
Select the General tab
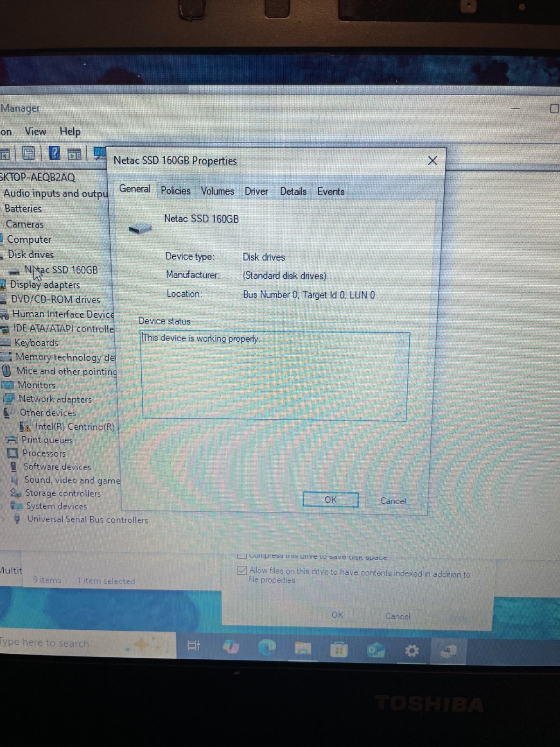(134, 189)
